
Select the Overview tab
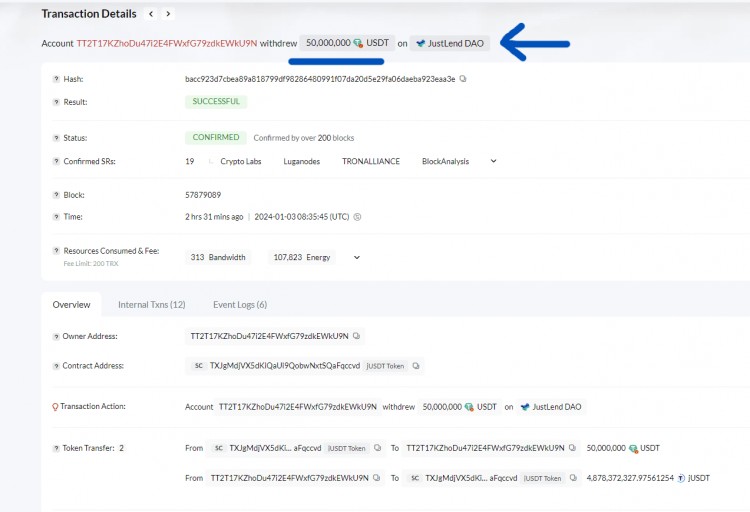(x=71, y=304)
